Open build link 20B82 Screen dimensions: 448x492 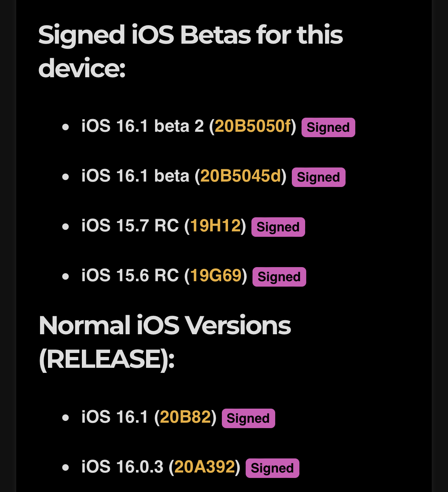pos(185,417)
